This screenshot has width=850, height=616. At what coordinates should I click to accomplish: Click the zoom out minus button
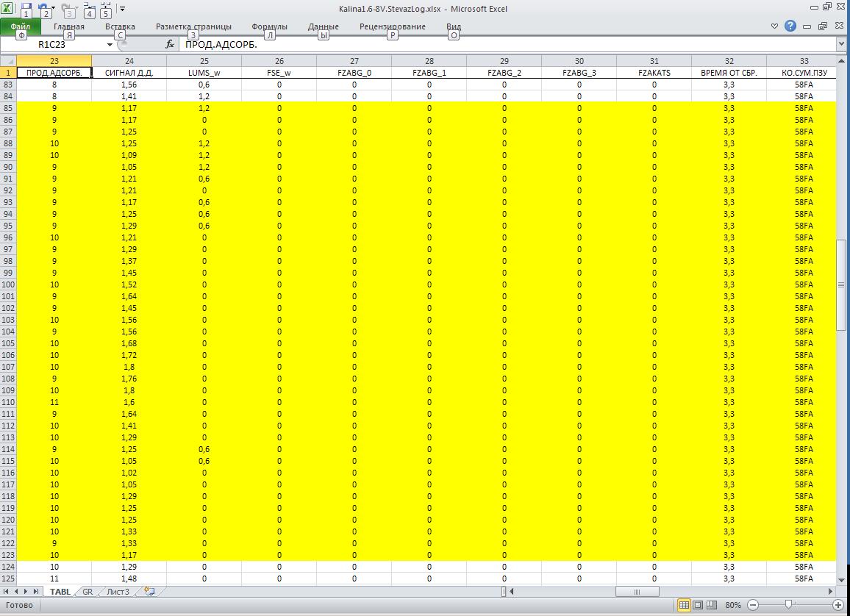752,605
